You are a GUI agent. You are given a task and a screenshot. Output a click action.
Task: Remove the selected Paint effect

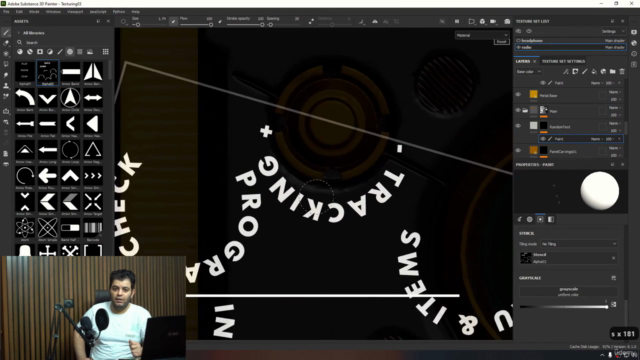tap(619, 139)
